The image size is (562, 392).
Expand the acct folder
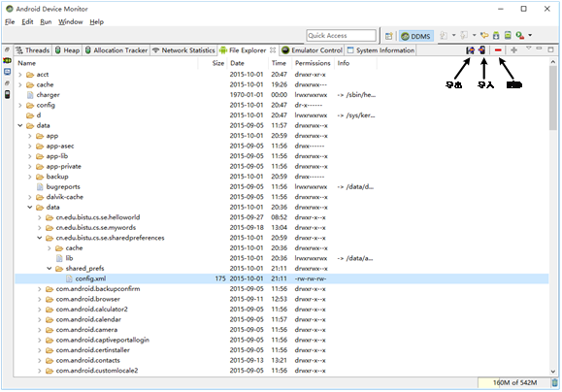[20, 75]
